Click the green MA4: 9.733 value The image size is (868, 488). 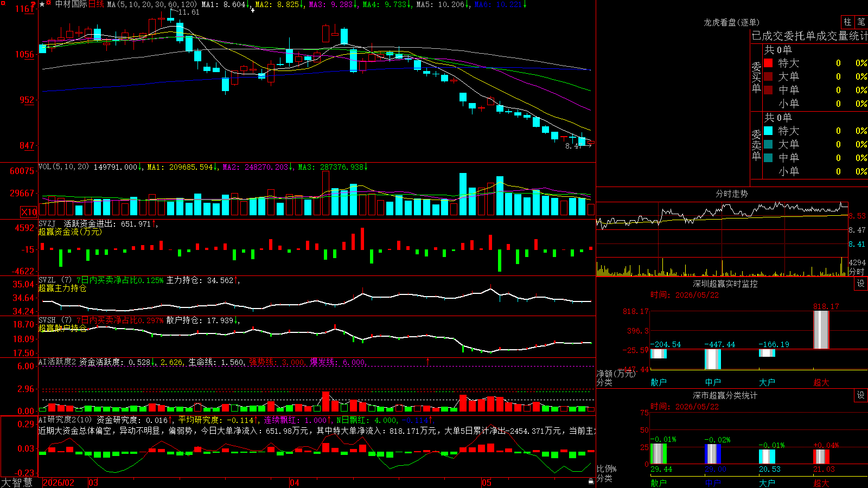[385, 4]
